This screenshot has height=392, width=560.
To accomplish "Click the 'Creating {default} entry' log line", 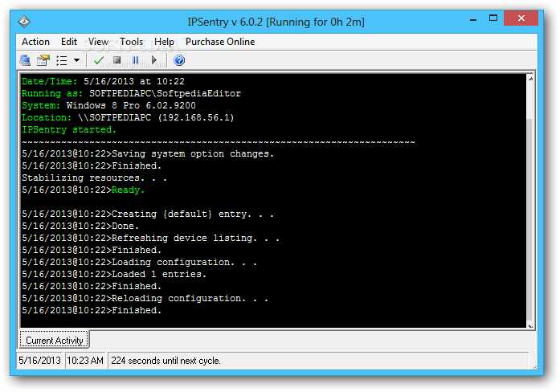I will click(148, 214).
